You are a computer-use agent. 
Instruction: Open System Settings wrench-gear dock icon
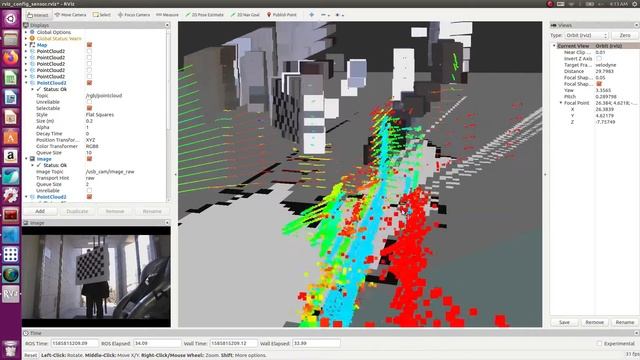(x=11, y=196)
